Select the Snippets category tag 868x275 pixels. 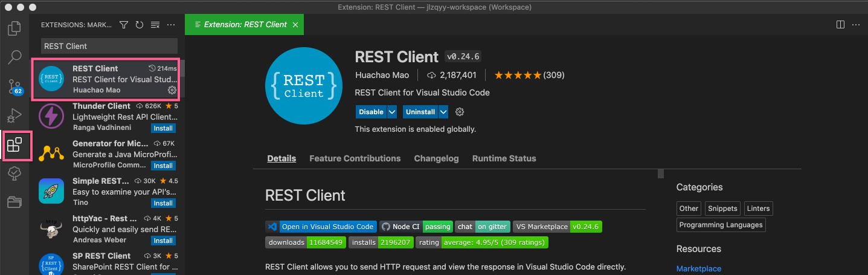pos(722,209)
